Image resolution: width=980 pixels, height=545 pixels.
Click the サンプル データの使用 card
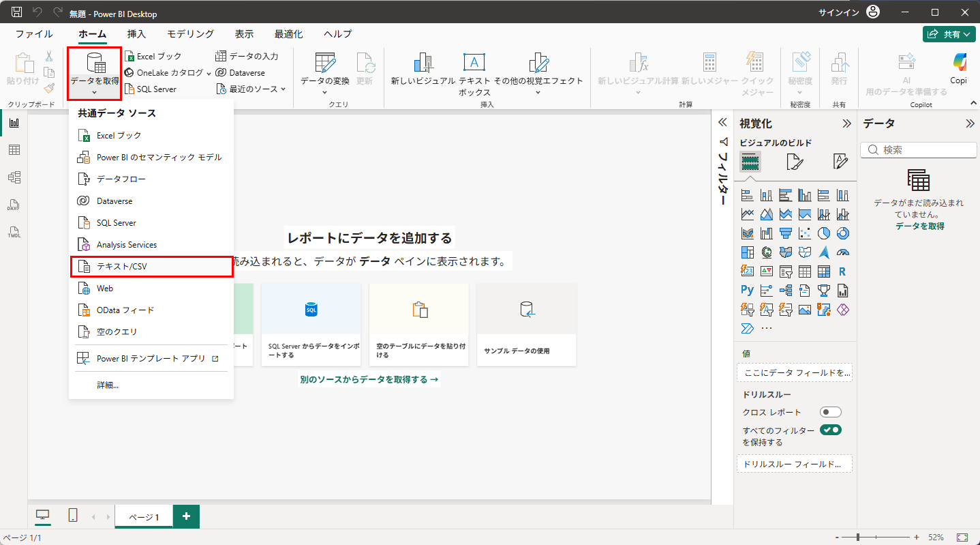click(x=527, y=325)
